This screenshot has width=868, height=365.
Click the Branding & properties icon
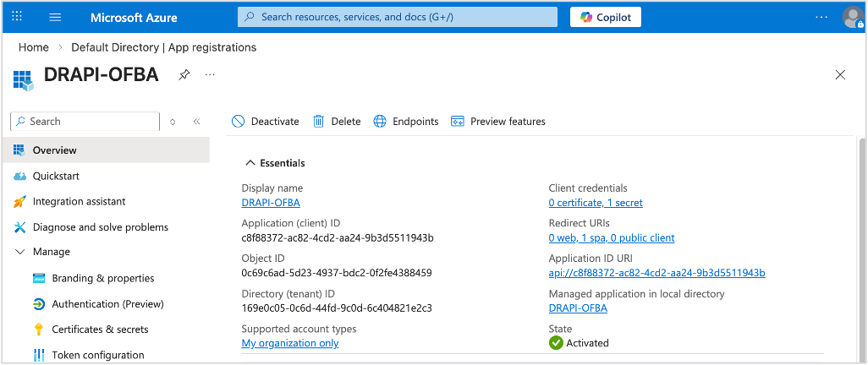point(39,278)
